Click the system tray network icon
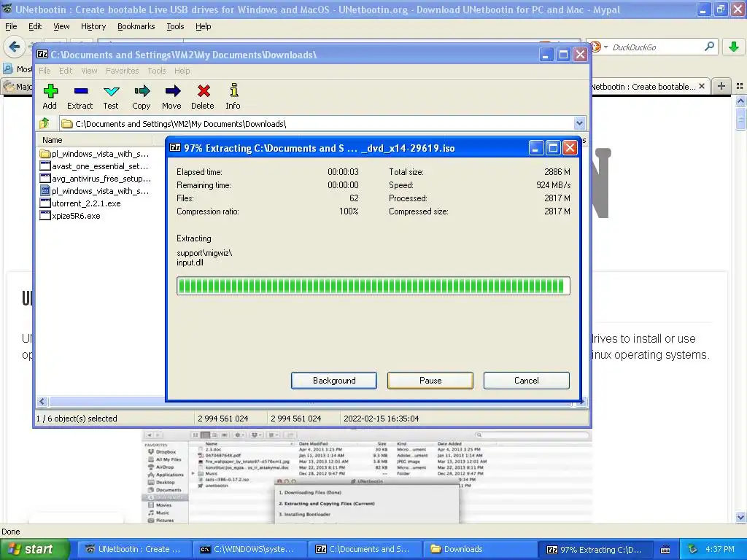The image size is (747, 560). click(x=692, y=549)
